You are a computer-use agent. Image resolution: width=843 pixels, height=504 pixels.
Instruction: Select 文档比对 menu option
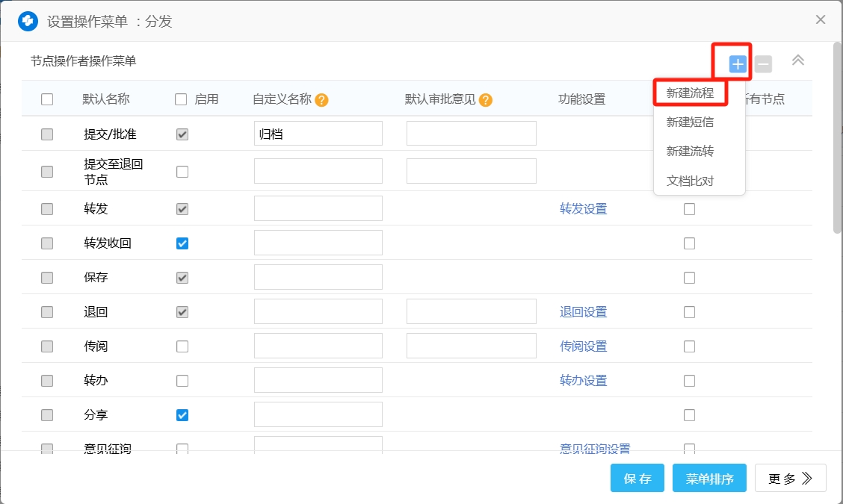point(690,181)
